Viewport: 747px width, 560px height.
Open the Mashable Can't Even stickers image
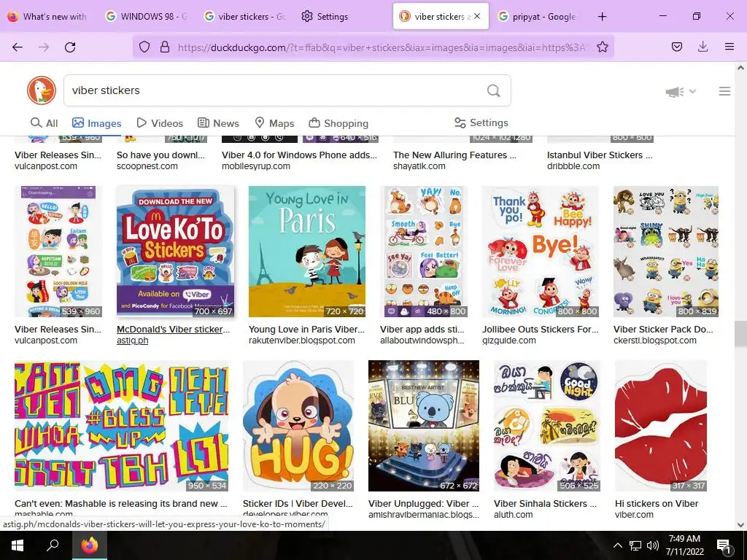(x=122, y=426)
